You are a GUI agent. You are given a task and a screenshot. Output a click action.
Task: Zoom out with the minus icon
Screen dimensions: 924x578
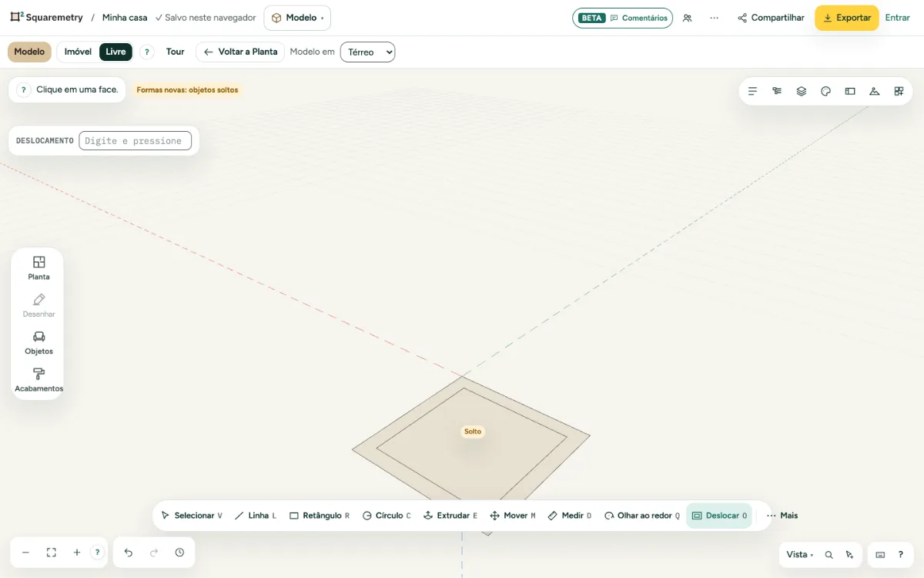[25, 553]
